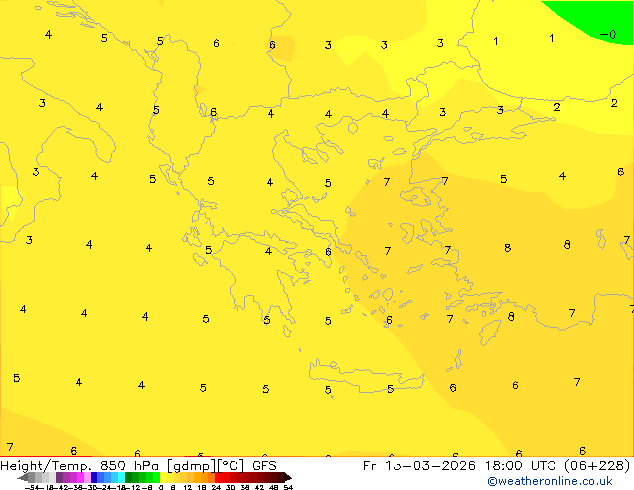Click the '[gdmp][°C]' units label
634x490 pixels.
coord(206,466)
